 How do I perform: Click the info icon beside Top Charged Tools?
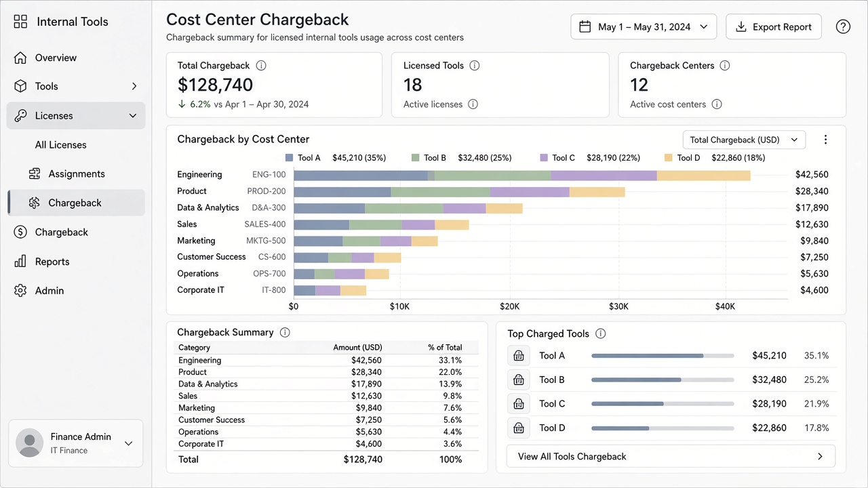pos(600,333)
